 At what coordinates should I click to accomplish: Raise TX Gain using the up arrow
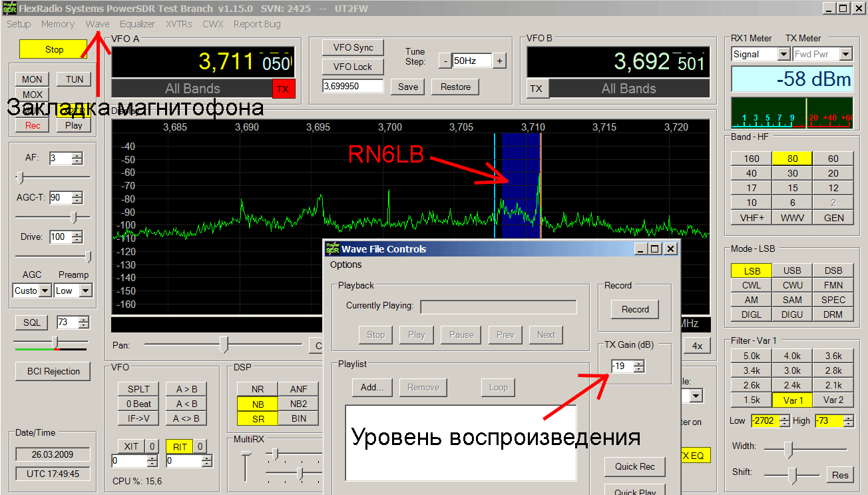[x=639, y=363]
